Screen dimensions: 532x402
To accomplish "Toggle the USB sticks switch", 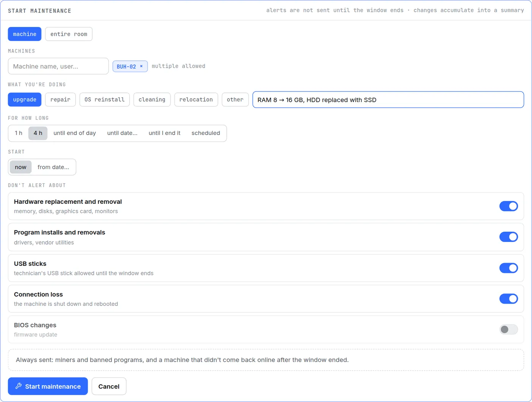I will coord(508,268).
